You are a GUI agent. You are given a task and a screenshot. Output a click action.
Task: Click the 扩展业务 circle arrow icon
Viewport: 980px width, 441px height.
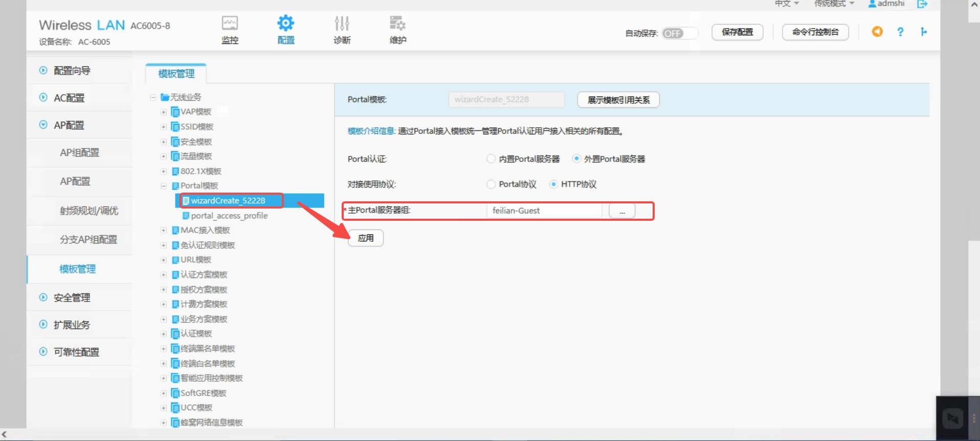pyautogui.click(x=43, y=324)
